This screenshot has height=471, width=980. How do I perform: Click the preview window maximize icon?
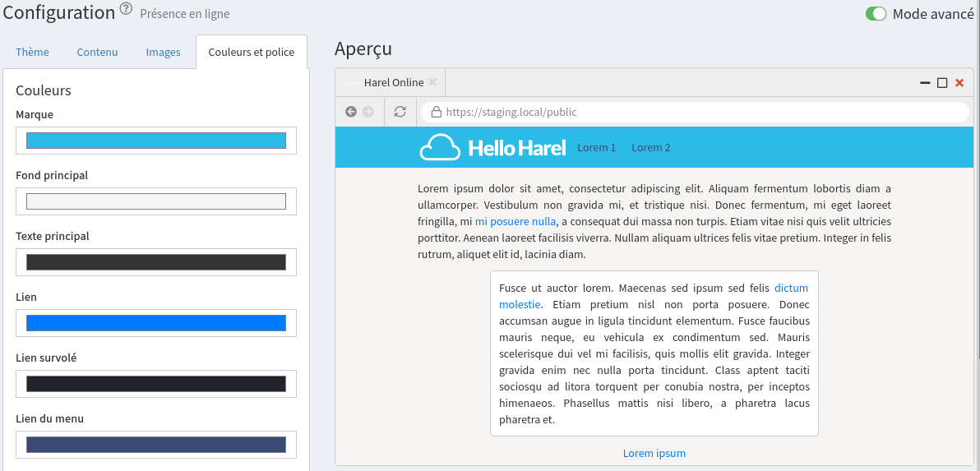click(x=942, y=83)
